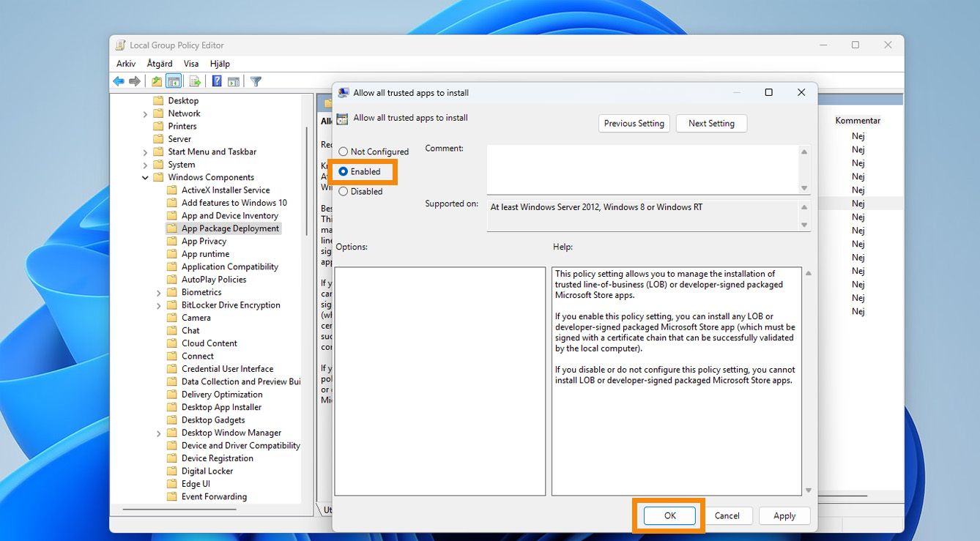Select Application Compatibility tree item
Viewport: 980px width, 541px height.
click(x=230, y=266)
